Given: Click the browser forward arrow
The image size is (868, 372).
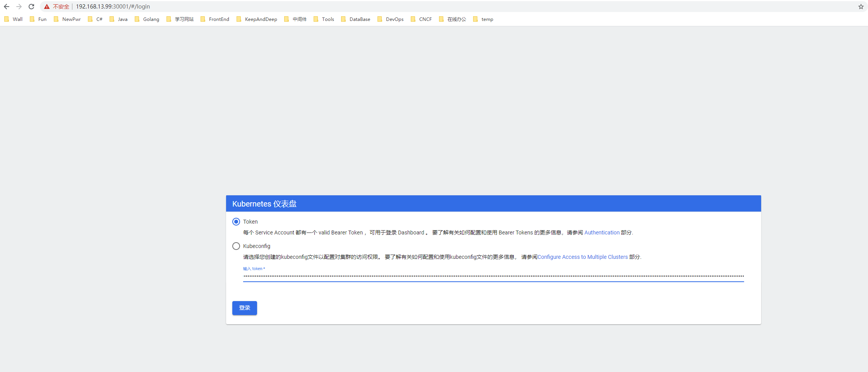Looking at the screenshot, I should (x=19, y=7).
